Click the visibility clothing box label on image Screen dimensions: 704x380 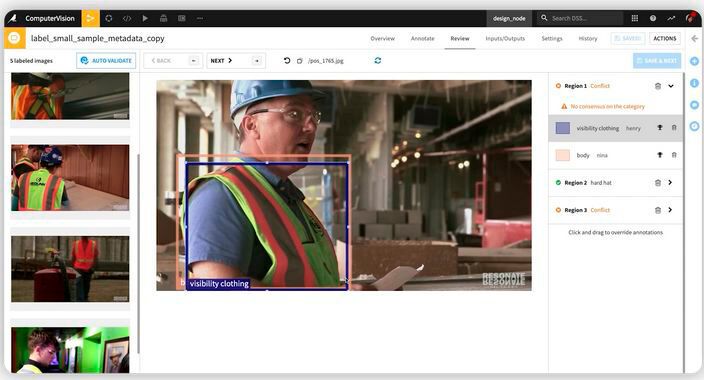(219, 284)
